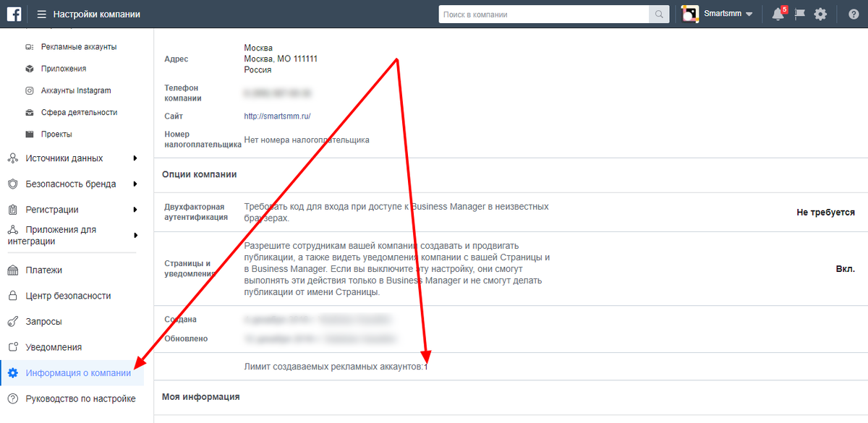Select Информация о компании menu item
The image size is (868, 423).
[78, 373]
